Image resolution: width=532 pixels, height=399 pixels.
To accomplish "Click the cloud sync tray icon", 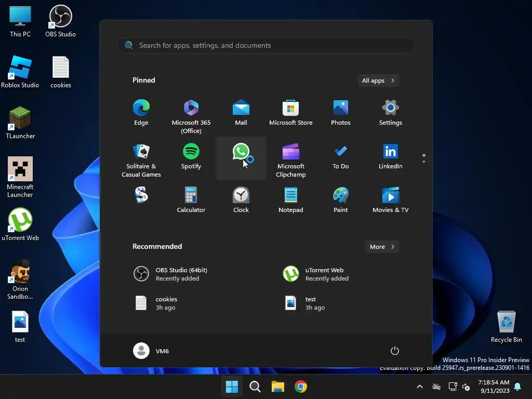I will tap(436, 387).
